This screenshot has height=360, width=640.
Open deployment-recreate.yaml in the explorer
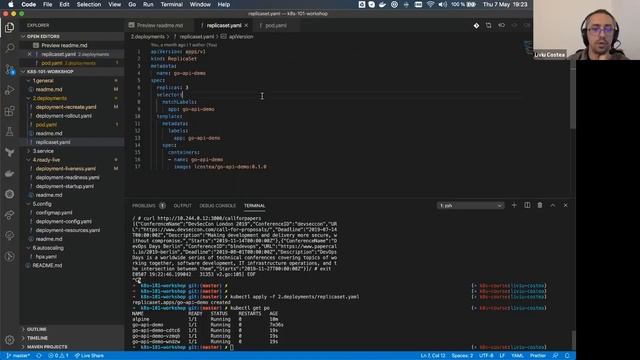click(x=66, y=107)
